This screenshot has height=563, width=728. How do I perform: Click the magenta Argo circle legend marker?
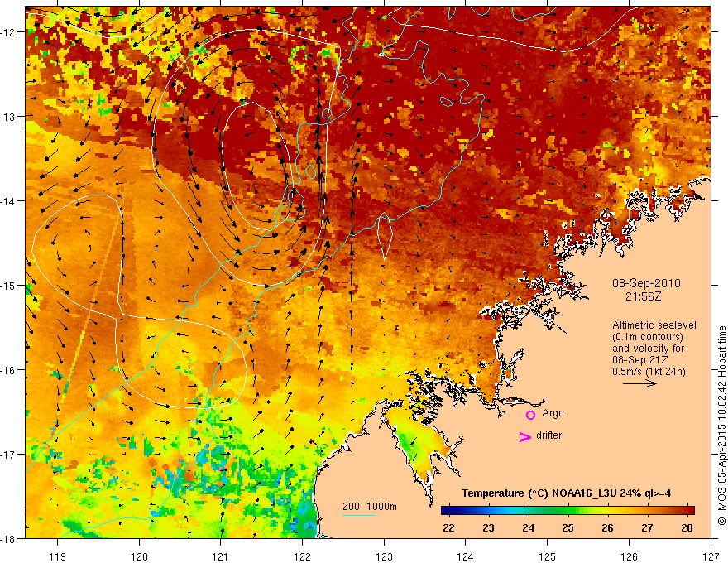click(530, 415)
